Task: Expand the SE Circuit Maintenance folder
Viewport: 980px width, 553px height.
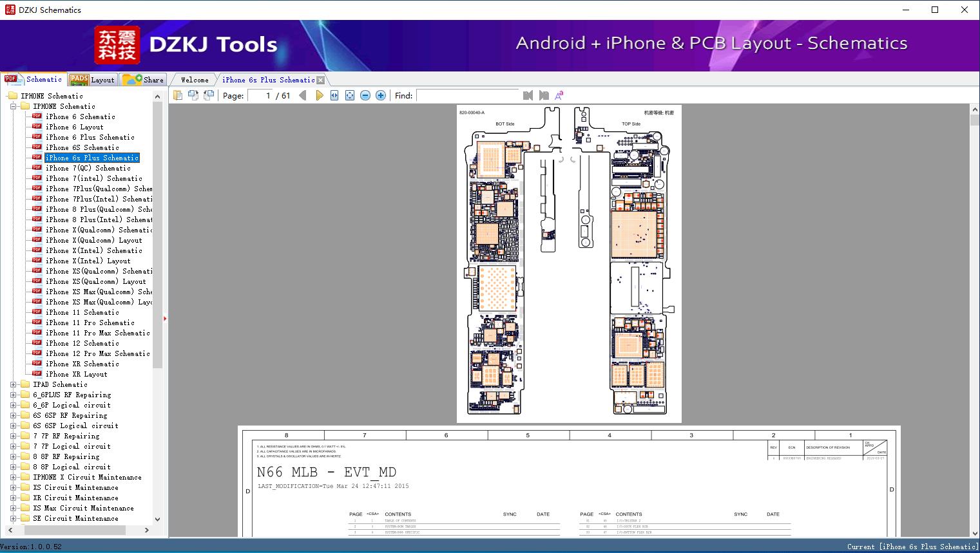Action: coord(14,518)
